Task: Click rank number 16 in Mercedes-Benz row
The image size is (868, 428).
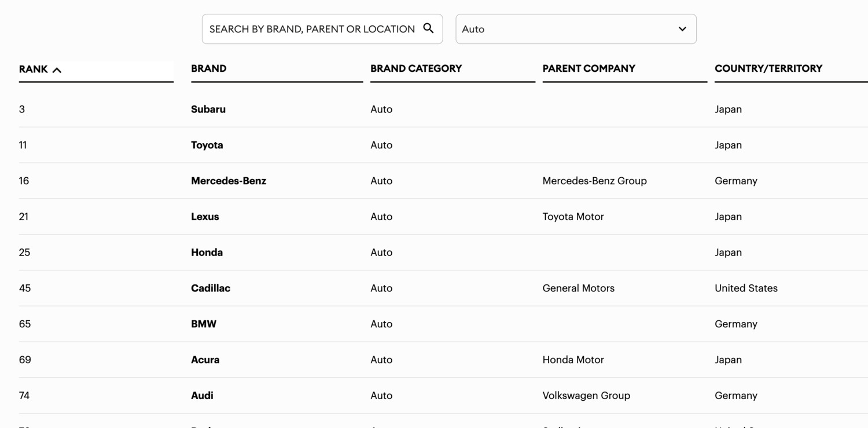Action: pyautogui.click(x=24, y=181)
